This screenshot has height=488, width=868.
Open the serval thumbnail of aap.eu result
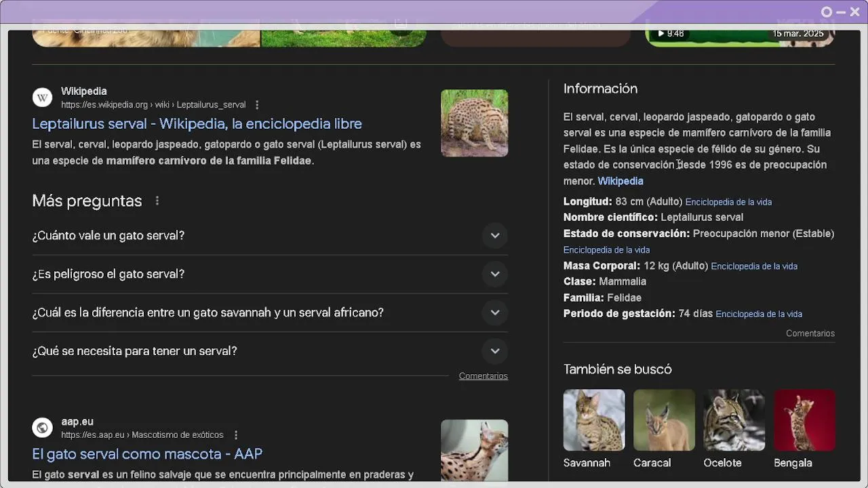click(x=474, y=450)
